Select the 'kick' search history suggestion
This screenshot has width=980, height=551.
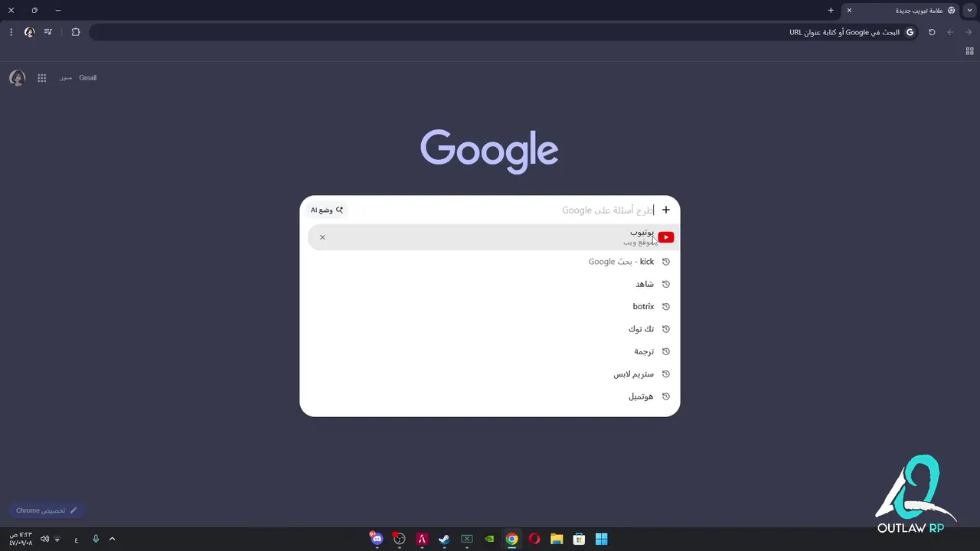pyautogui.click(x=490, y=262)
